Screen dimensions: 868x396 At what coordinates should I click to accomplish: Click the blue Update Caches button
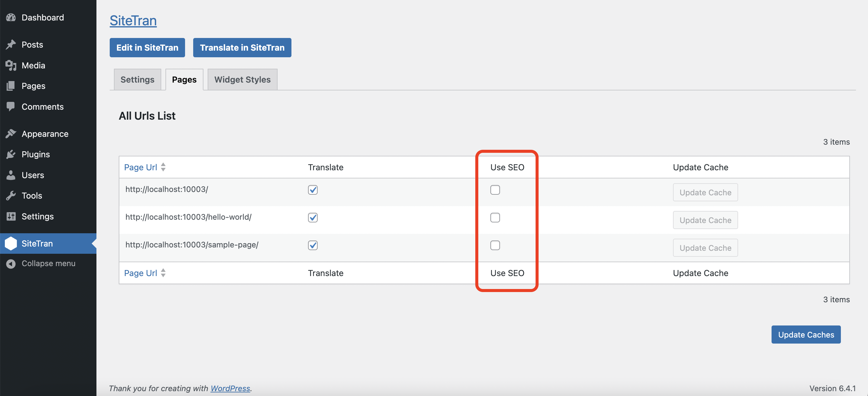(806, 334)
